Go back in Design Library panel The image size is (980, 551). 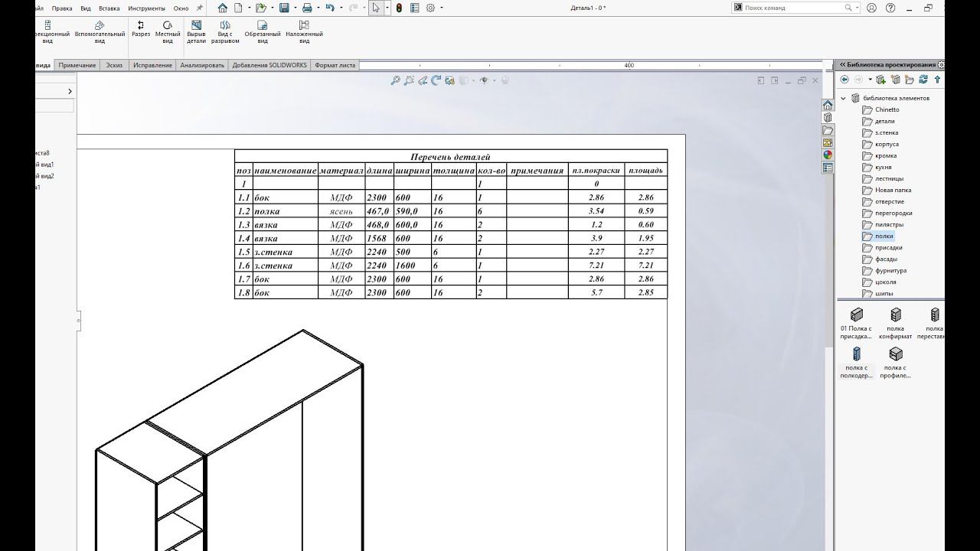coord(844,80)
